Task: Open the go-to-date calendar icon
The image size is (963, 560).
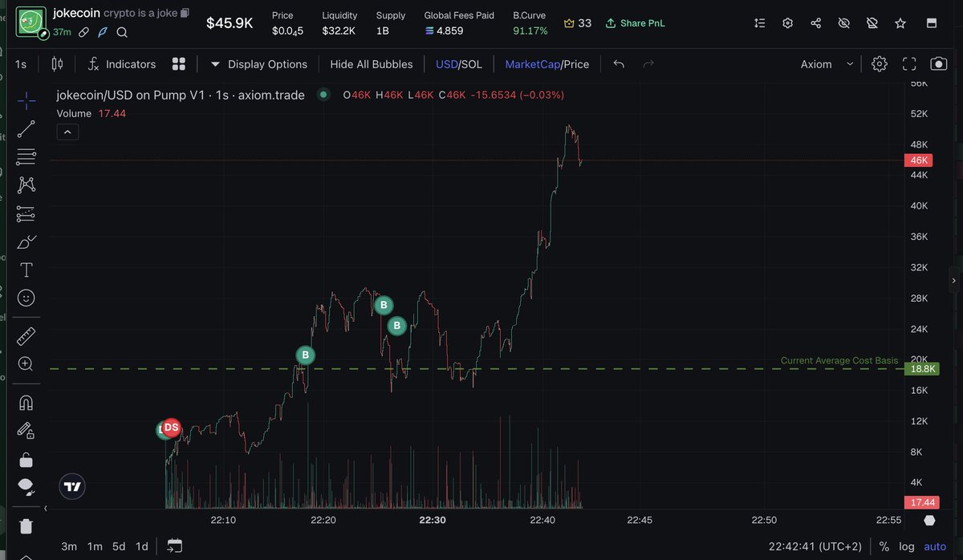Action: (174, 546)
